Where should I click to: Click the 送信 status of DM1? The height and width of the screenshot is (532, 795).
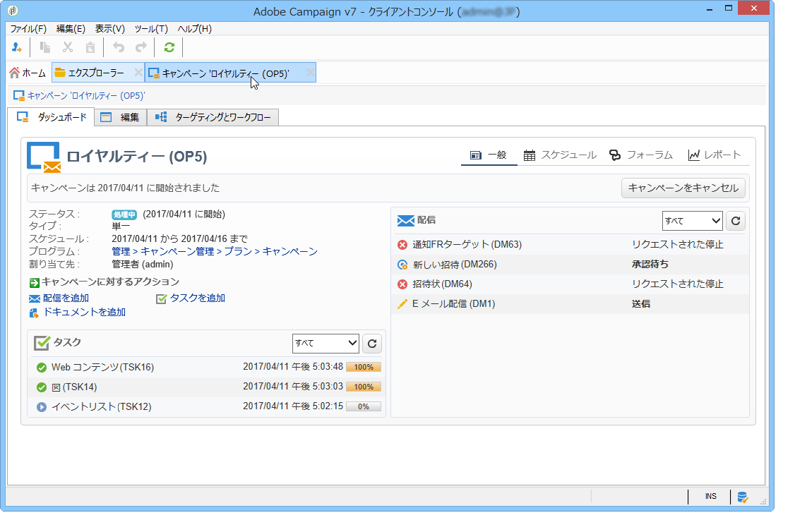[x=641, y=304]
